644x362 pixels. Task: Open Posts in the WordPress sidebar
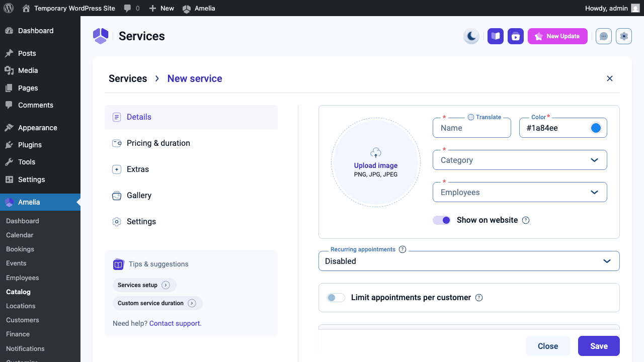[x=40, y=53]
